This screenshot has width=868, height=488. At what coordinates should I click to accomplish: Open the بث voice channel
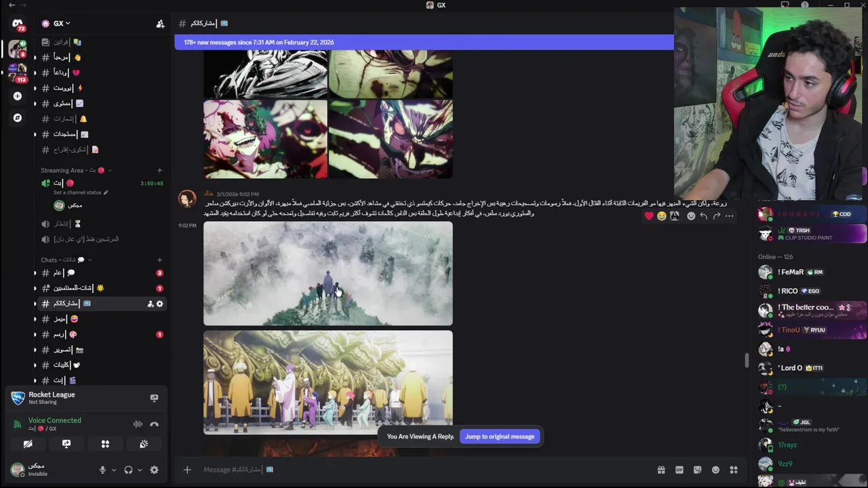(x=100, y=183)
